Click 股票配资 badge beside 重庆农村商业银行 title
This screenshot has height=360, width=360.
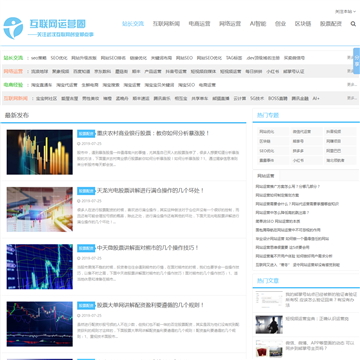pos(86,133)
